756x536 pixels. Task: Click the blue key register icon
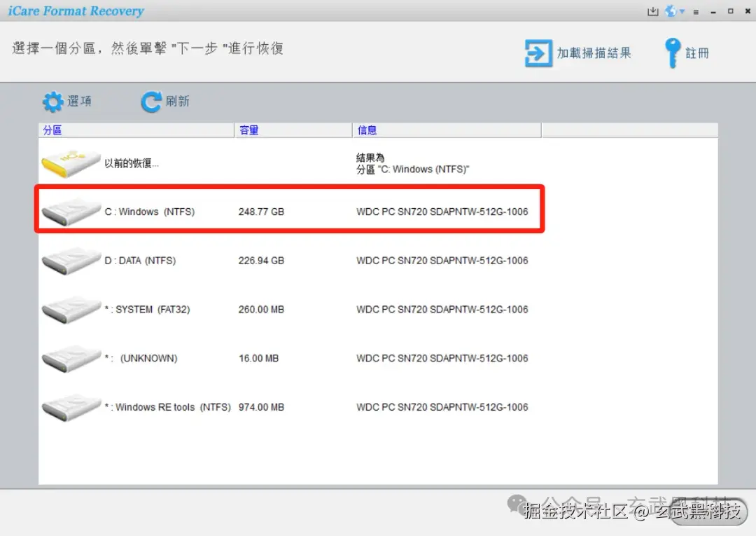pyautogui.click(x=673, y=53)
